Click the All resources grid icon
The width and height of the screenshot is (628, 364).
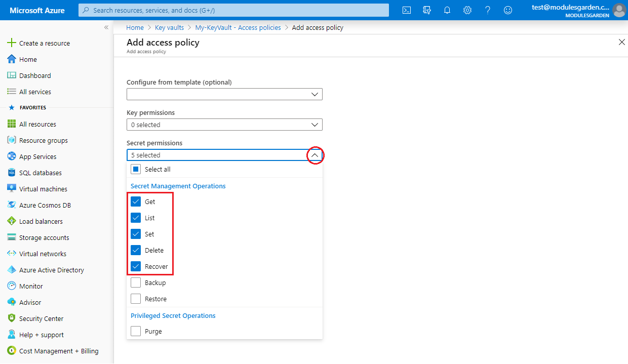point(12,124)
